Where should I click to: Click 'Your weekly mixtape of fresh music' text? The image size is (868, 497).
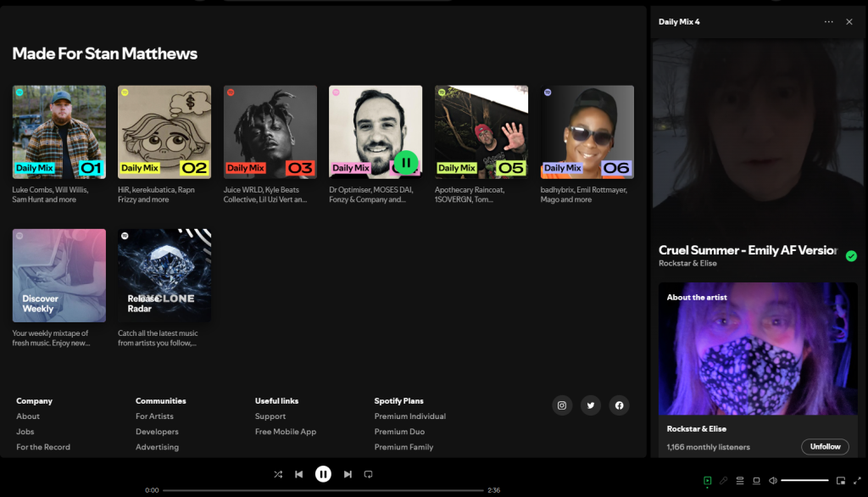[x=51, y=338]
